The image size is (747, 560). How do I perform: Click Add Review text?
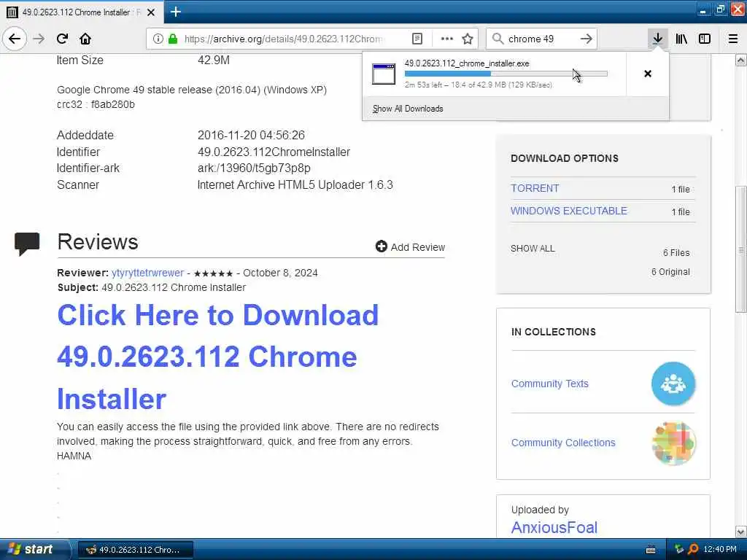tap(418, 247)
